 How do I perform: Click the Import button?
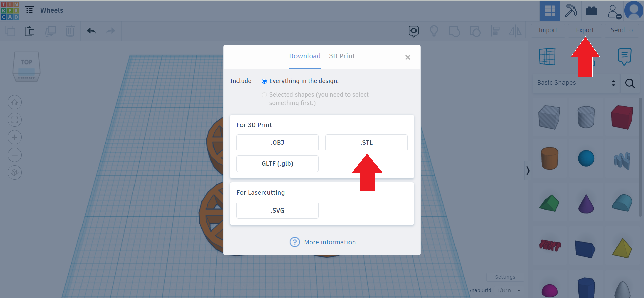pos(548,30)
